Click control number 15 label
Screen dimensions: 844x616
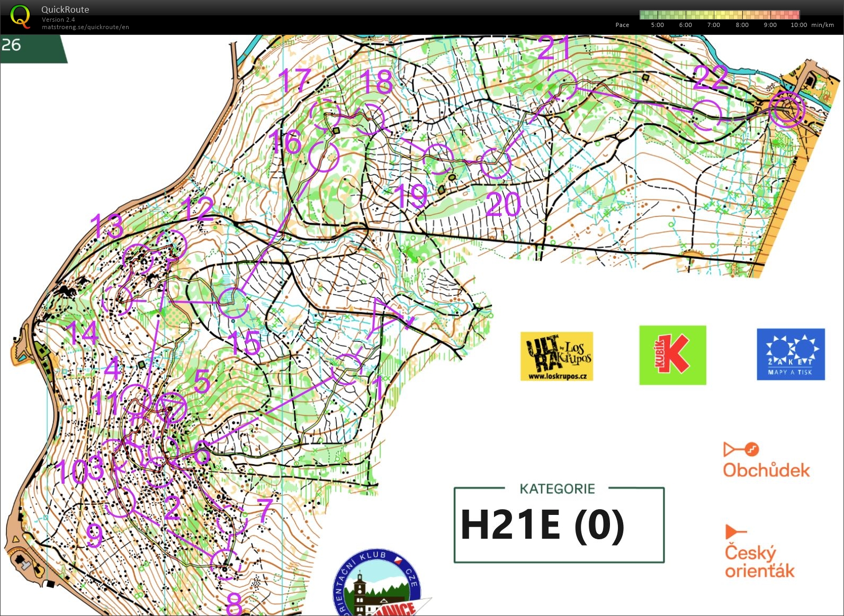[244, 342]
